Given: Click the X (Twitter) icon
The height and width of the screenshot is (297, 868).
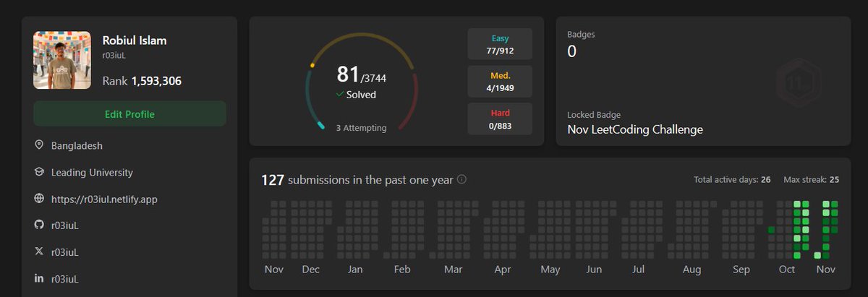Looking at the screenshot, I should [x=39, y=252].
